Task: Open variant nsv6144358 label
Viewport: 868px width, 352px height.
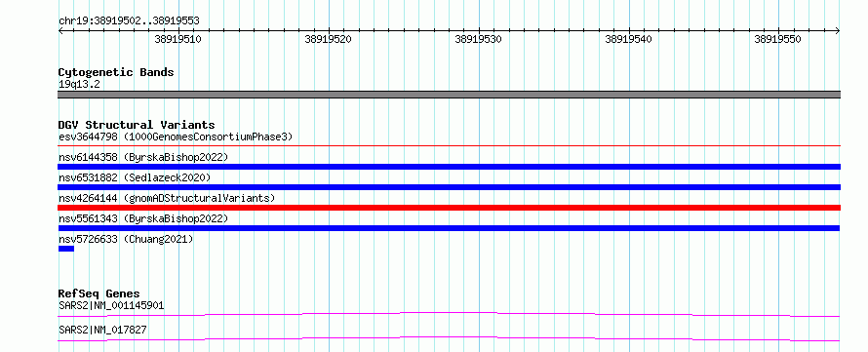Action: [142, 157]
